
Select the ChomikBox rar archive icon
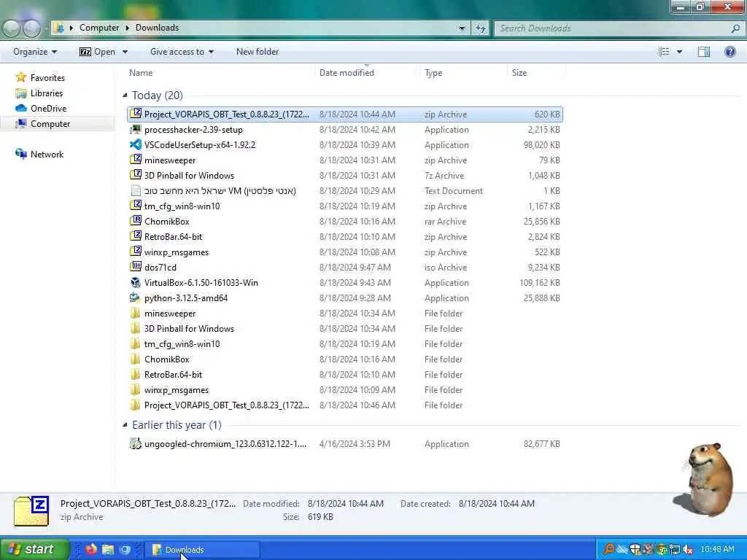[x=136, y=222]
